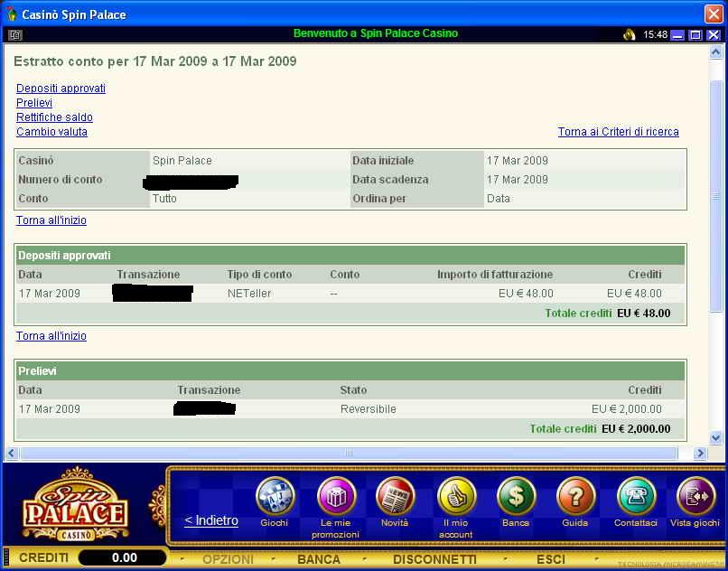Click the horizontal scrollbar thumb

349,453
